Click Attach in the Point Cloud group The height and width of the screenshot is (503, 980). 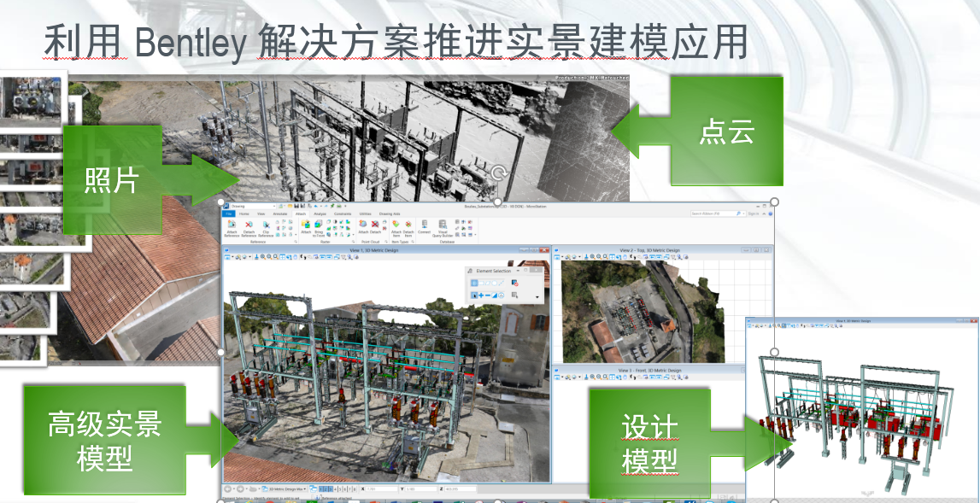[363, 227]
